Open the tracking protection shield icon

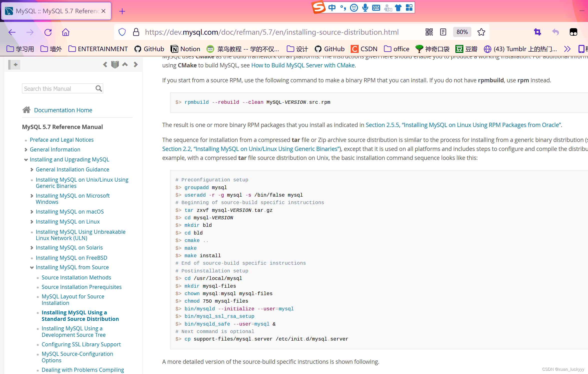coord(122,32)
